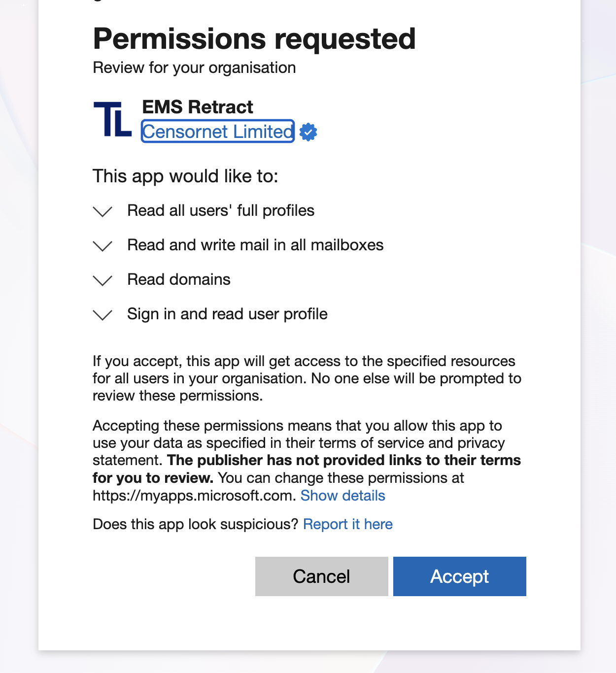Click the bold publisher terms warning text
616x673 pixels.
pyautogui.click(x=307, y=469)
